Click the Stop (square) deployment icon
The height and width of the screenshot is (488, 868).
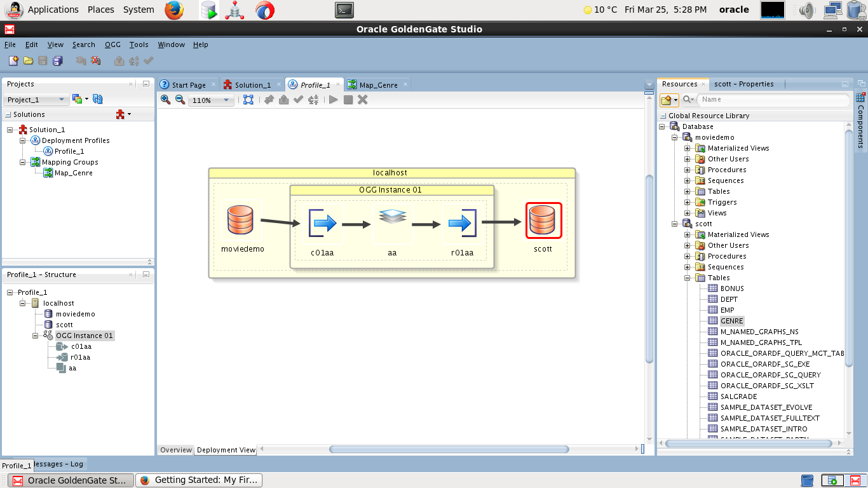[x=348, y=100]
